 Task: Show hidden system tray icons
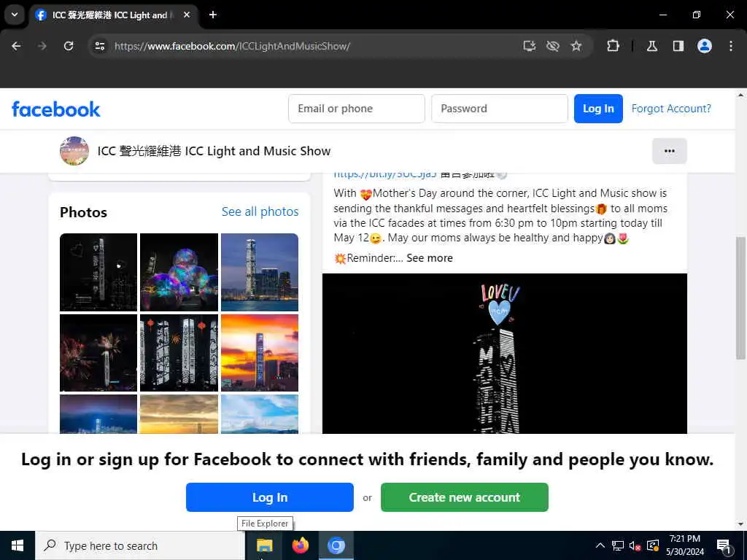(600, 545)
